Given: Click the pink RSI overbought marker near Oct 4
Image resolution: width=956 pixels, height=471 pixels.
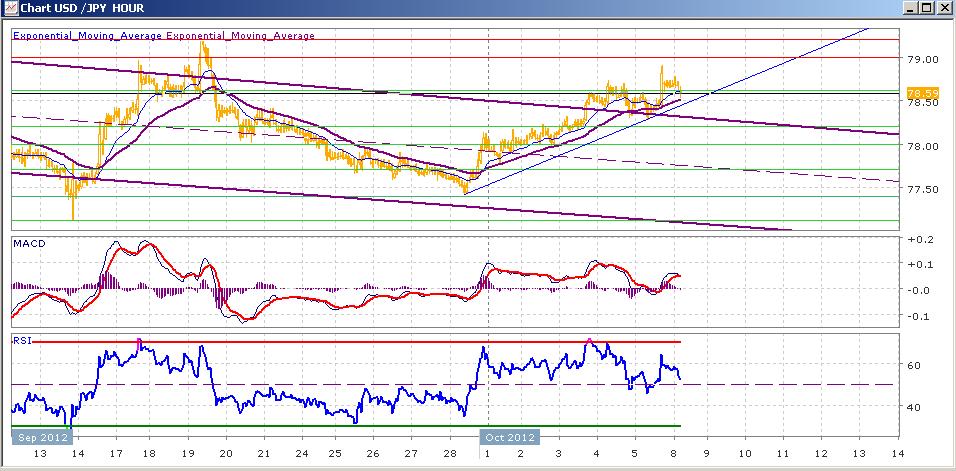Looking at the screenshot, I should 589,341.
